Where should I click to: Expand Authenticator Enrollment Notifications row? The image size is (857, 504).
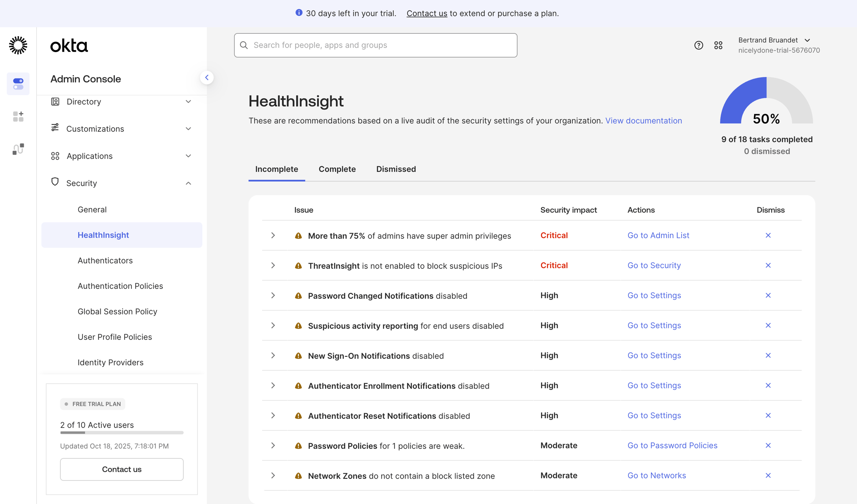273,385
